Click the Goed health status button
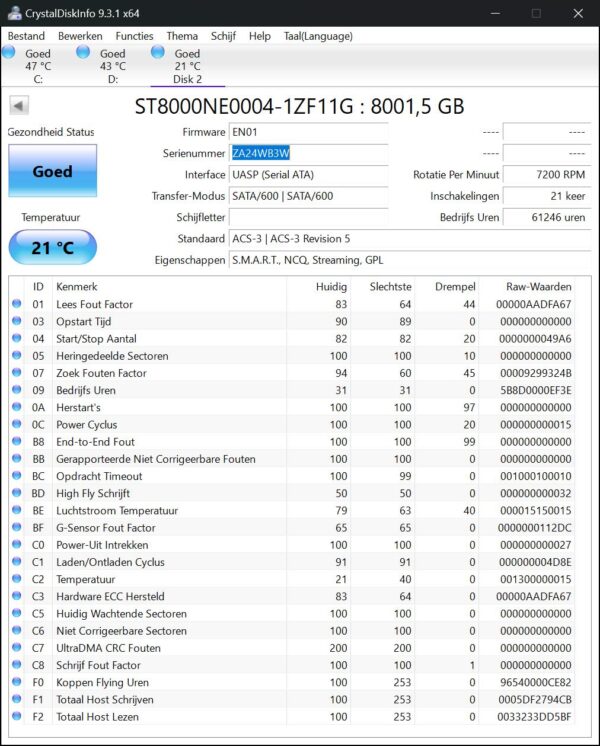 pyautogui.click(x=52, y=171)
